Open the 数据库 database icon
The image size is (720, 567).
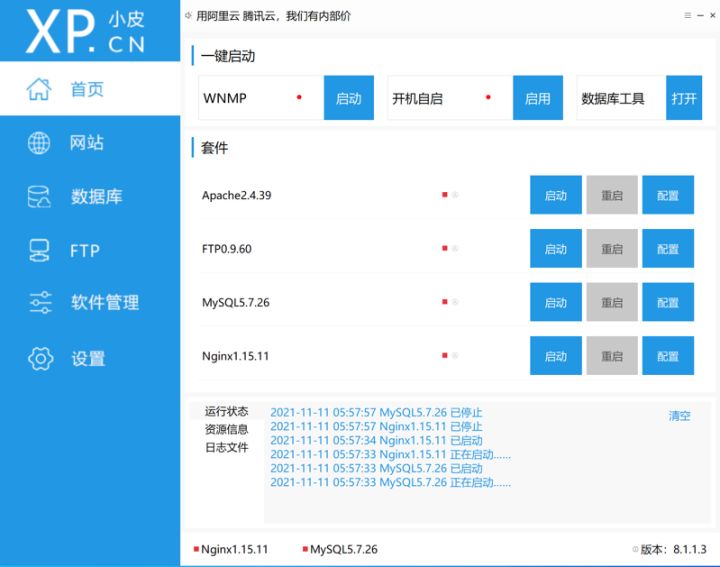[39, 197]
